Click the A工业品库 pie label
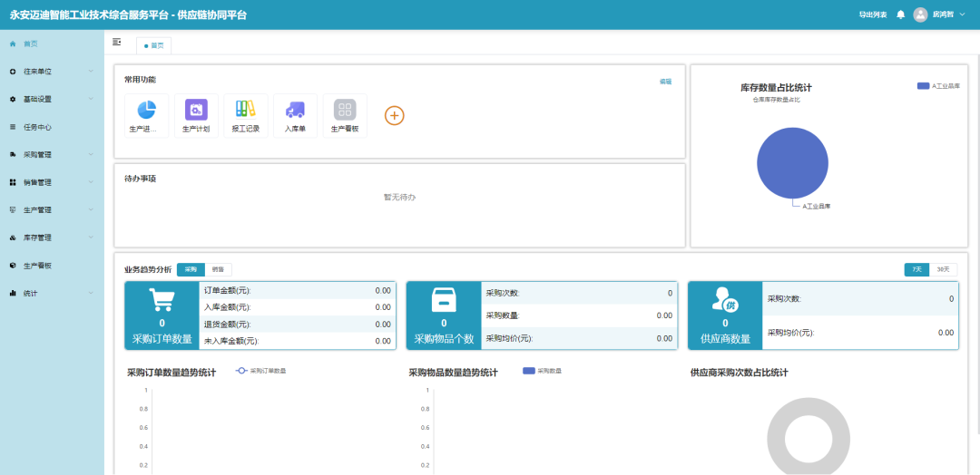980x475 pixels. pos(817,206)
